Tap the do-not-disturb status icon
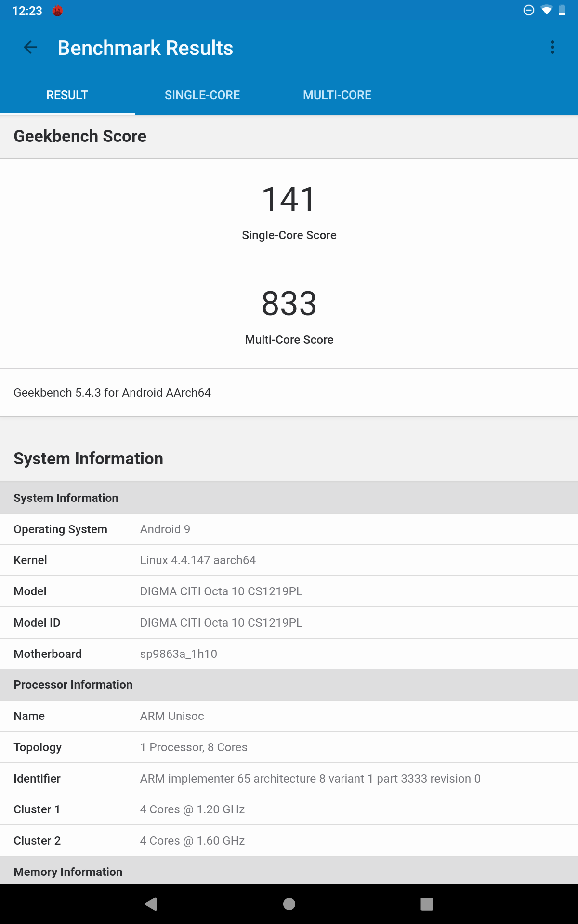The height and width of the screenshot is (924, 578). point(529,10)
